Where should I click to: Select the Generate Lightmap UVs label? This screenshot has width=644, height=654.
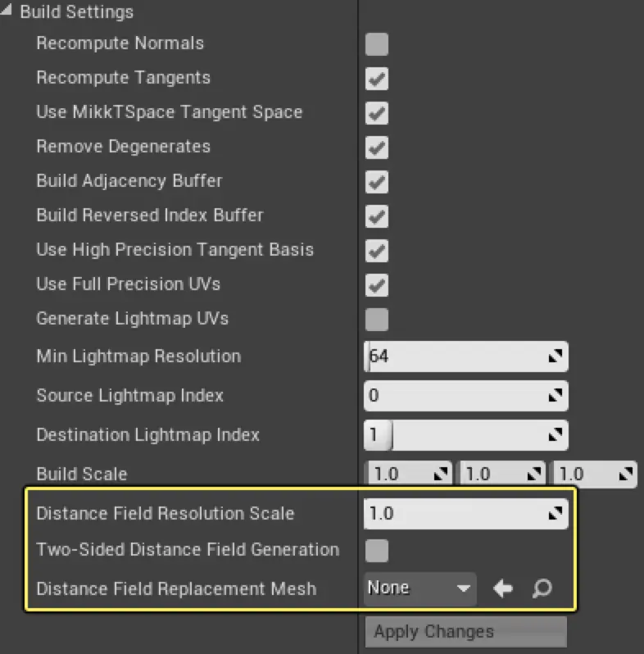[x=132, y=319]
